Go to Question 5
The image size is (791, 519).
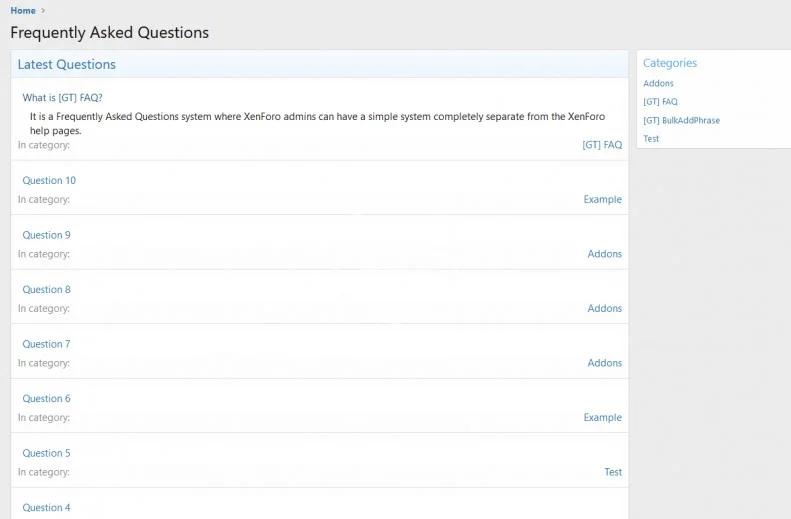[46, 453]
